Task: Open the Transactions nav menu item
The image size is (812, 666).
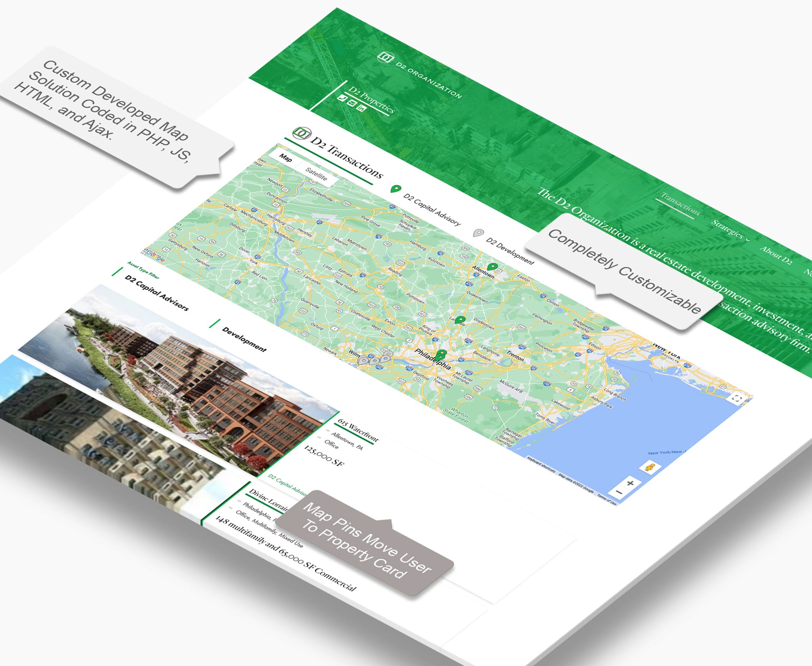Action: point(680,204)
